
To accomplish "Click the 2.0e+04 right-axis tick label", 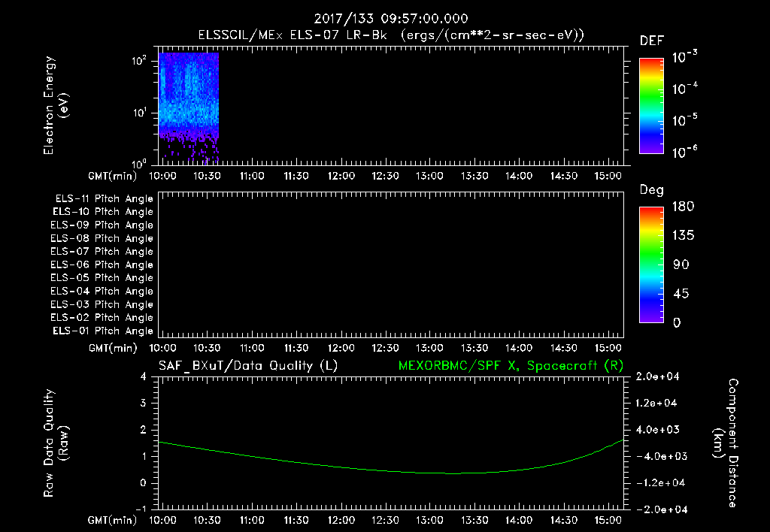I will pos(656,376).
